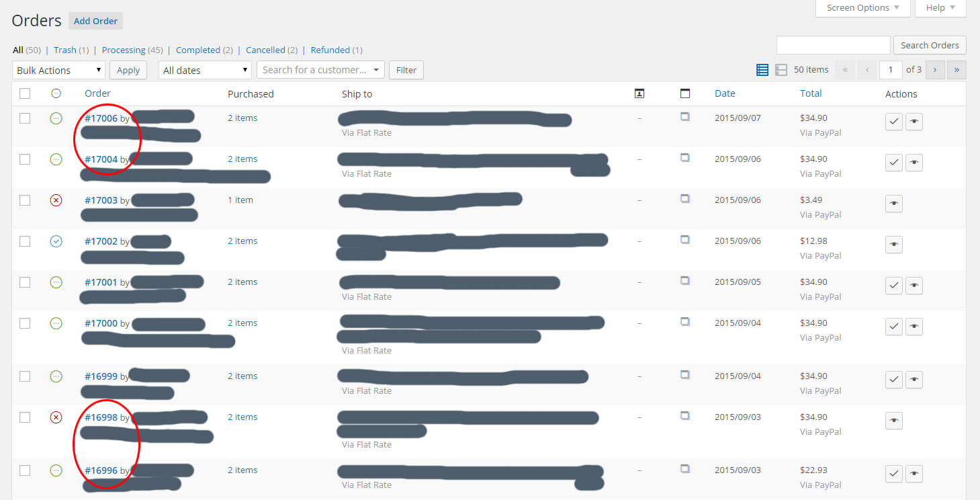Tick the select-all orders checkbox
Screen dimensions: 980x500
25,94
